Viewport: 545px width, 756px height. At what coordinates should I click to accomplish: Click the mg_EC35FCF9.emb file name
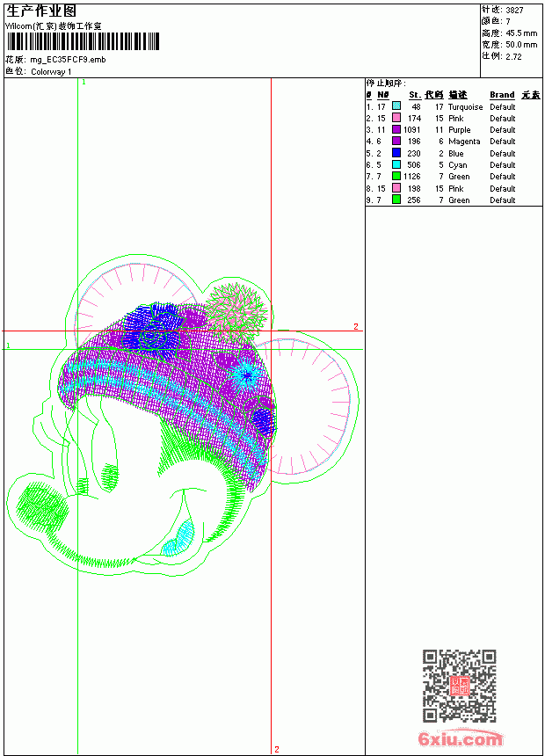(68, 60)
